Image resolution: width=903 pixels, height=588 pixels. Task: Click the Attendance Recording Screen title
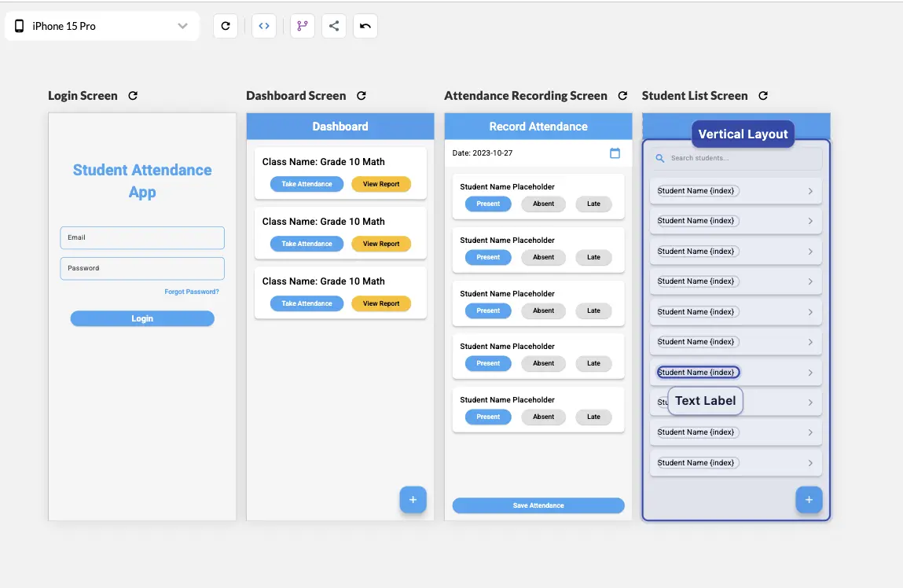tap(526, 96)
